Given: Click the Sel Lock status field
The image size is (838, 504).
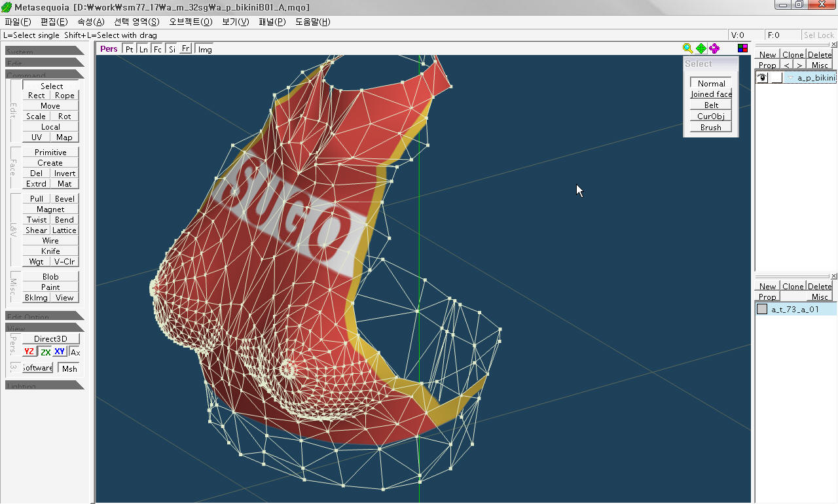Looking at the screenshot, I should coord(819,35).
